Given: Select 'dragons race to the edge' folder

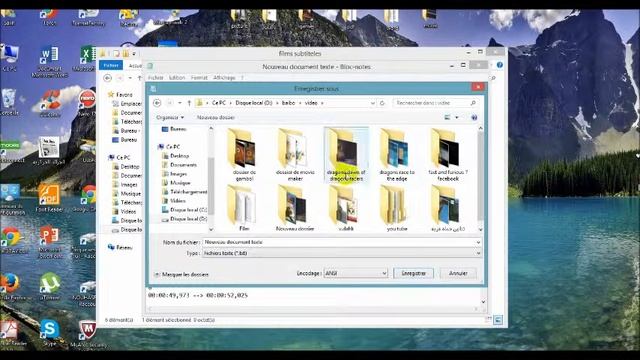Looking at the screenshot, I should (397, 155).
